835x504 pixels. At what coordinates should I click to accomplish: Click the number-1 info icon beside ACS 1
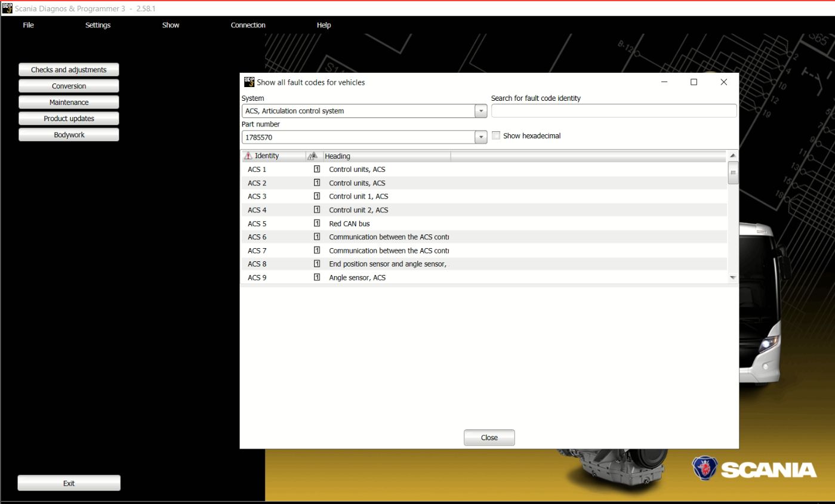click(318, 169)
